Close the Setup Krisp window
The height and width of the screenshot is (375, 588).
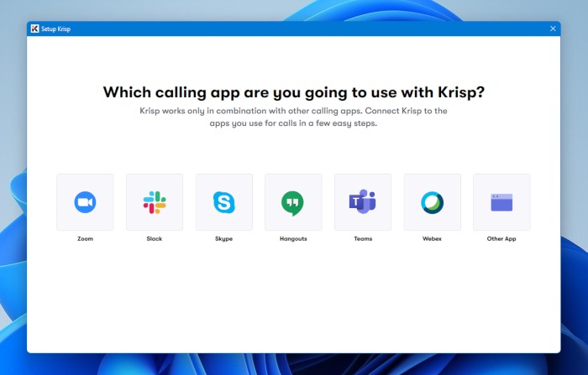tap(553, 29)
